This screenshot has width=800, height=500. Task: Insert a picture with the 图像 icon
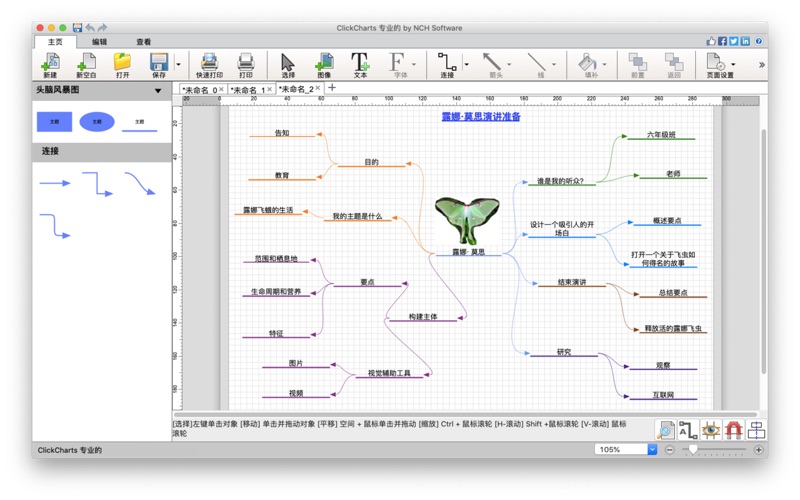(x=324, y=64)
